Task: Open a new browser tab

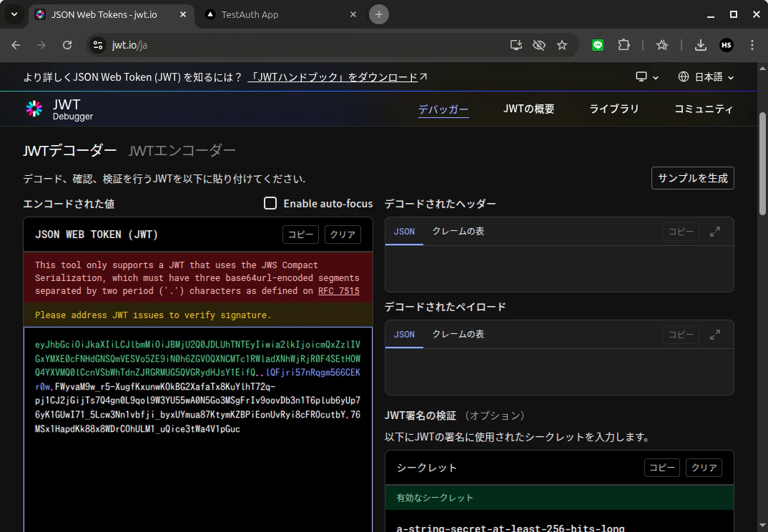Action: pyautogui.click(x=378, y=15)
